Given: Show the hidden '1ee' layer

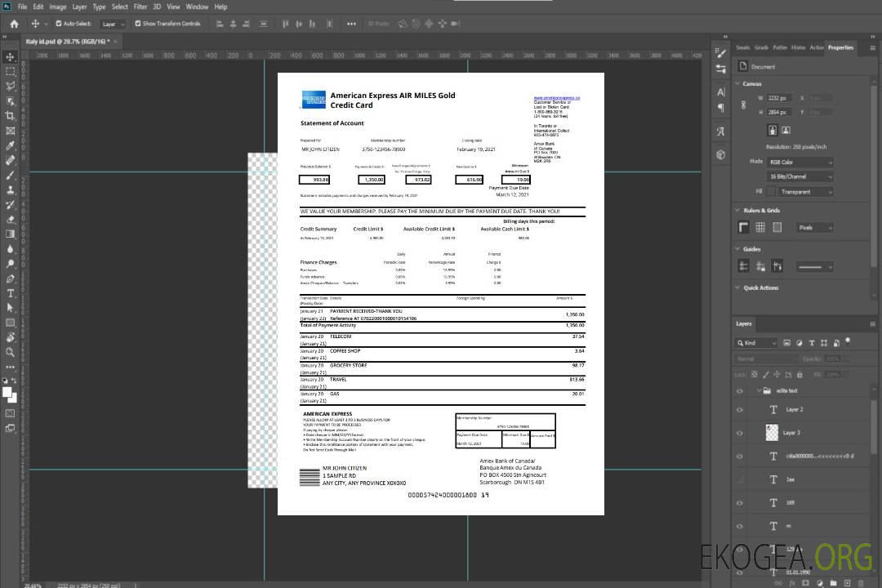Looking at the screenshot, I should (740, 479).
